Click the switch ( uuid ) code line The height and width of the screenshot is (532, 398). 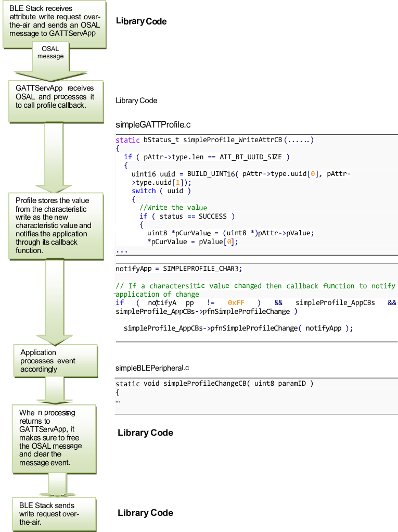(x=161, y=191)
